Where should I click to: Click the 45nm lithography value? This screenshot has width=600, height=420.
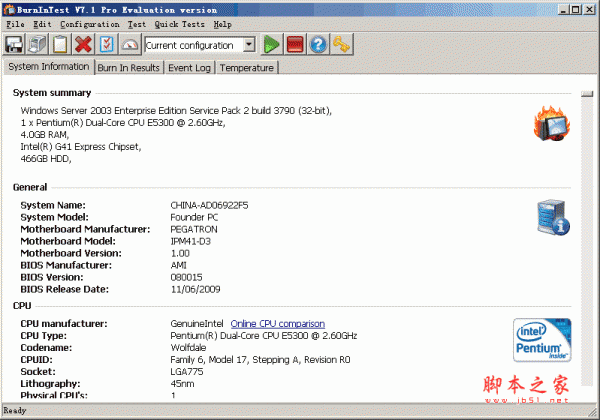[x=183, y=384]
